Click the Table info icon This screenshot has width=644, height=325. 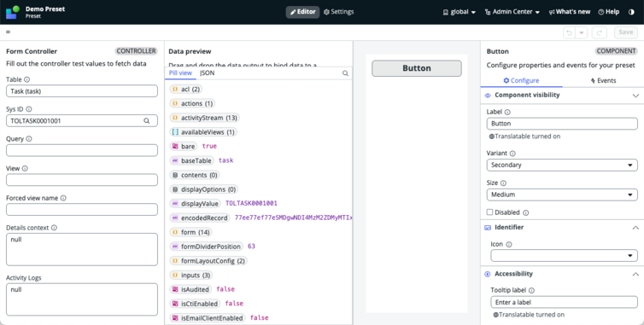(x=26, y=79)
